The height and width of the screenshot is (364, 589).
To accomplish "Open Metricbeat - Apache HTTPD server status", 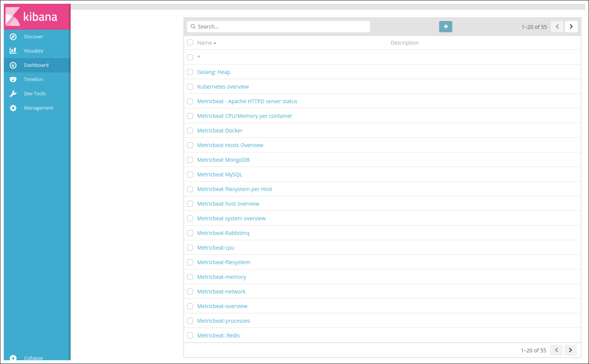I will pos(247,101).
